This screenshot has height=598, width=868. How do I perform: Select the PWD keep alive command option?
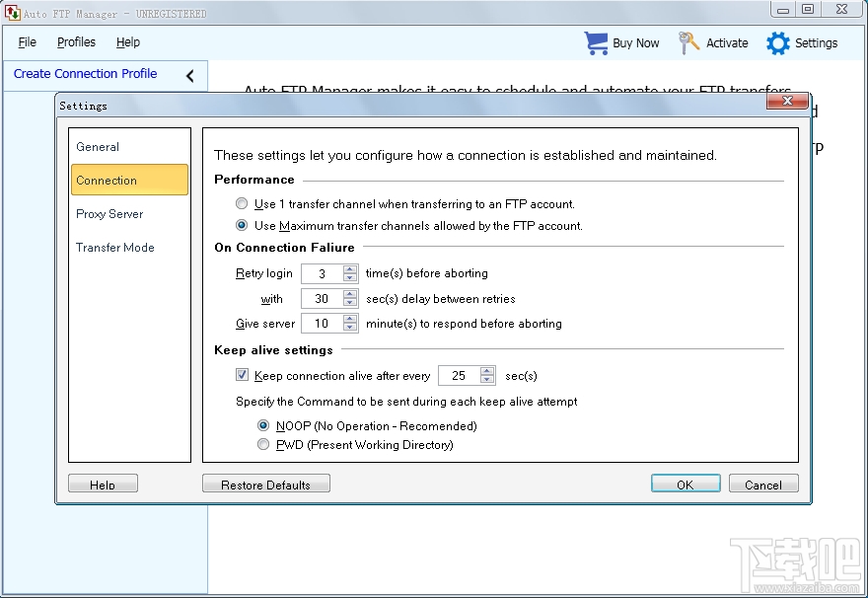point(263,444)
